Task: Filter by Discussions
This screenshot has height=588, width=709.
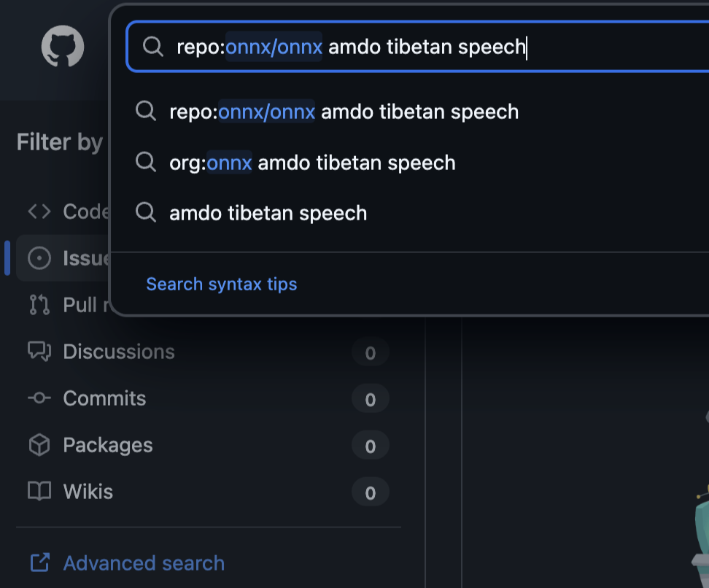Action: click(x=119, y=352)
